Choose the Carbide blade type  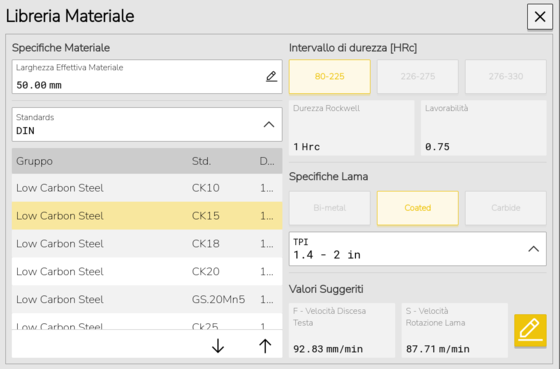tap(506, 208)
